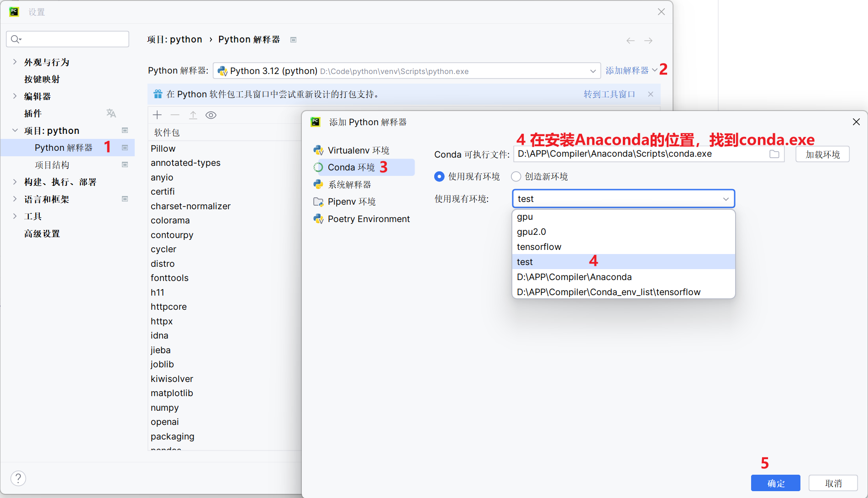The image size is (868, 498).
Task: Close the 添加 Python 解释器 dialog
Action: coord(856,122)
